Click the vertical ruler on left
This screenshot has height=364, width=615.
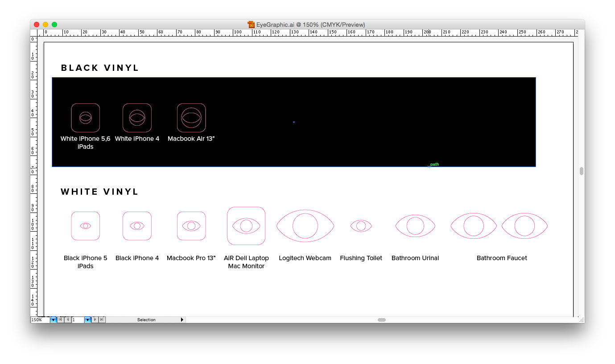pos(33,176)
